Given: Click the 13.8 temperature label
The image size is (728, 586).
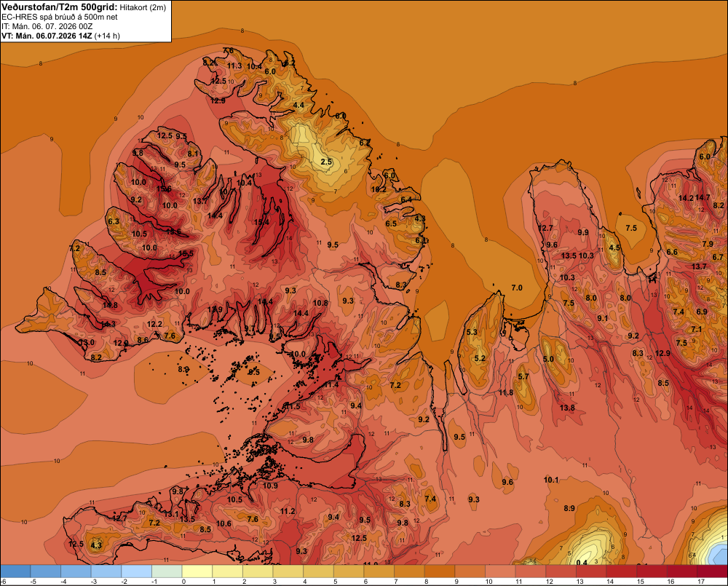Looking at the screenshot, I should click(x=567, y=408).
